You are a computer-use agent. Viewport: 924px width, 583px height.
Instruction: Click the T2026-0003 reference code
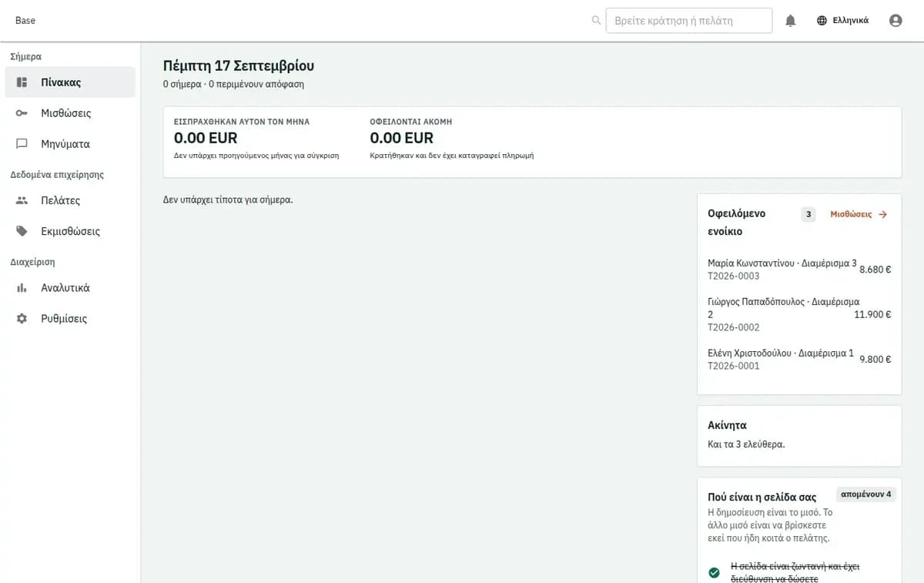tap(734, 276)
